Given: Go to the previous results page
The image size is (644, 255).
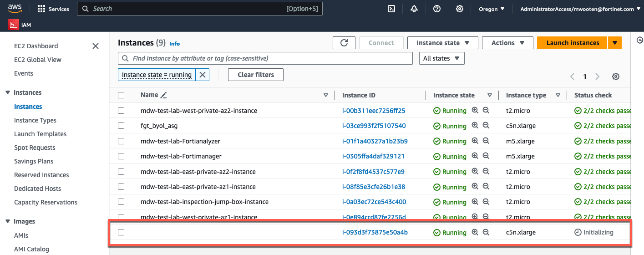Looking at the screenshot, I should 573,76.
